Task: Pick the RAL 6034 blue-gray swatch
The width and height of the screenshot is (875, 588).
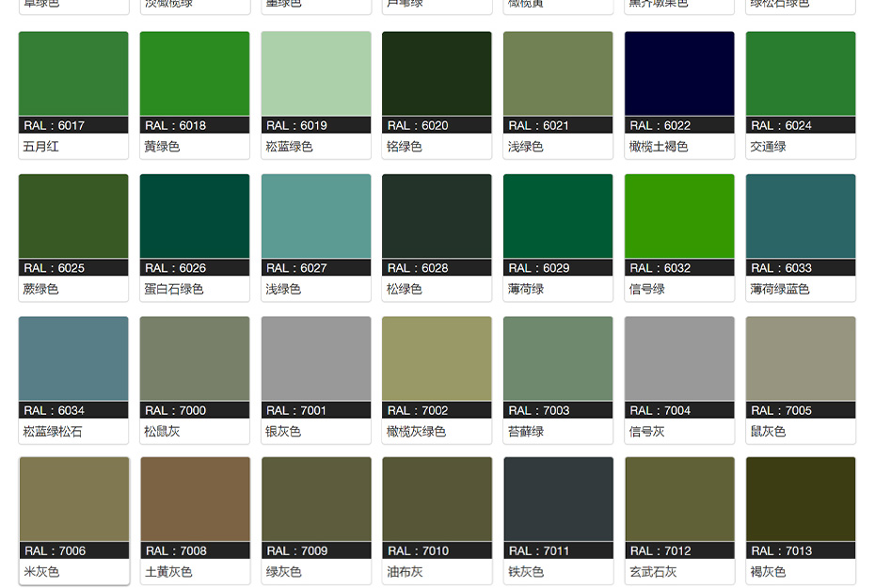Action: (73, 359)
